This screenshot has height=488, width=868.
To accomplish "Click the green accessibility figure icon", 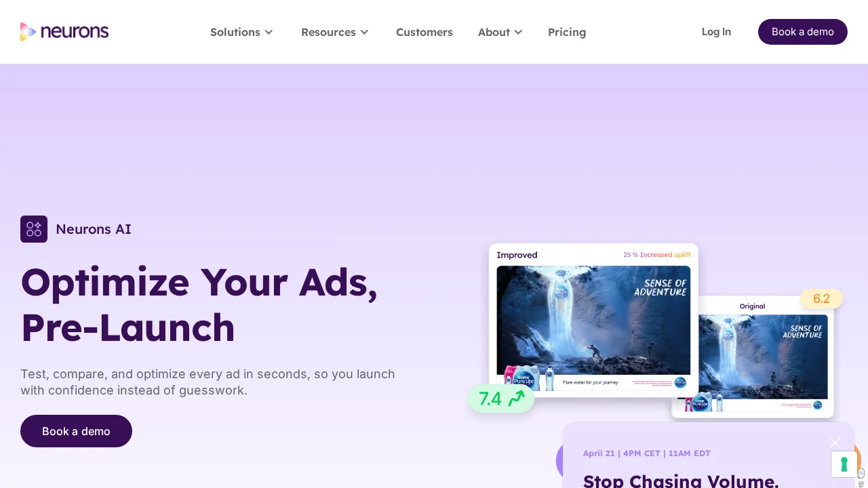I will click(844, 464).
